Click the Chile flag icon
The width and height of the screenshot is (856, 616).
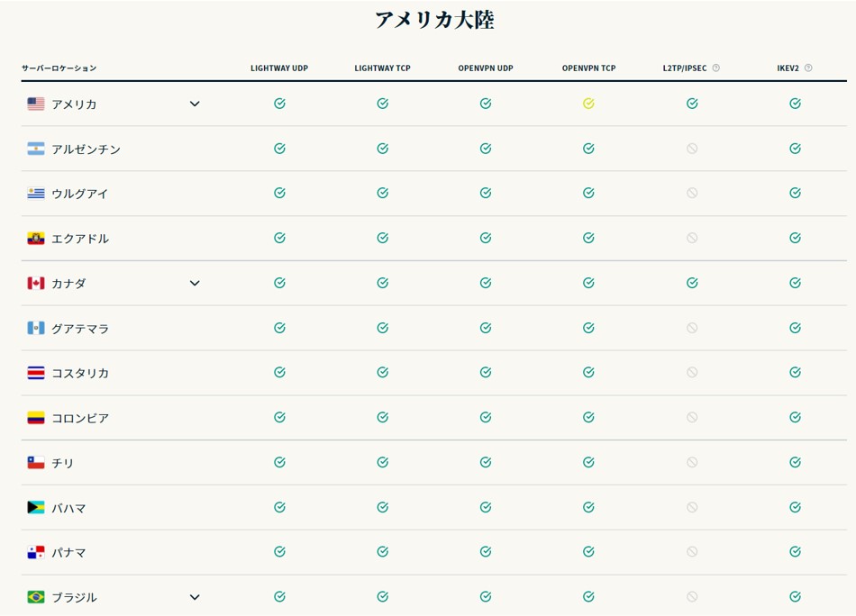click(36, 463)
